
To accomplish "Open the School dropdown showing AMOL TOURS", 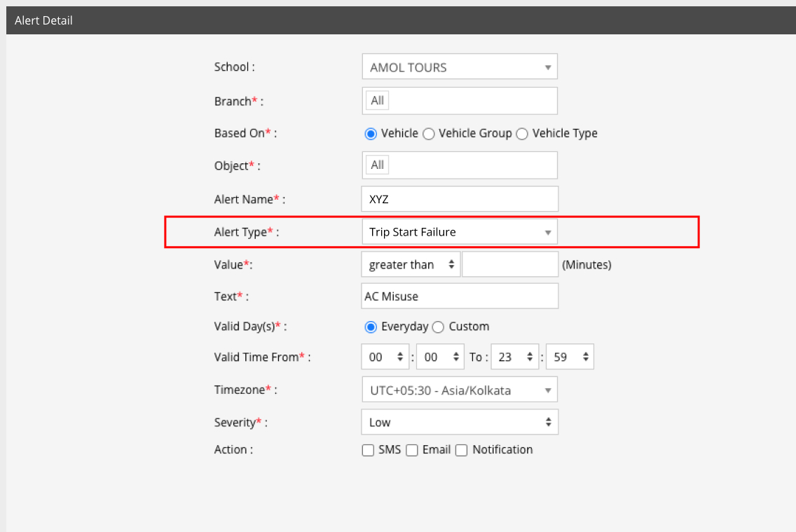I will coord(459,67).
